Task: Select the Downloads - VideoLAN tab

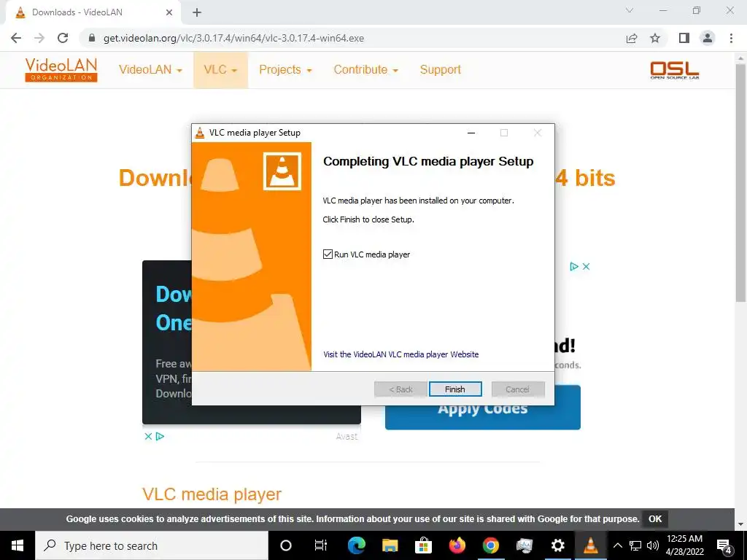Action: (x=93, y=13)
